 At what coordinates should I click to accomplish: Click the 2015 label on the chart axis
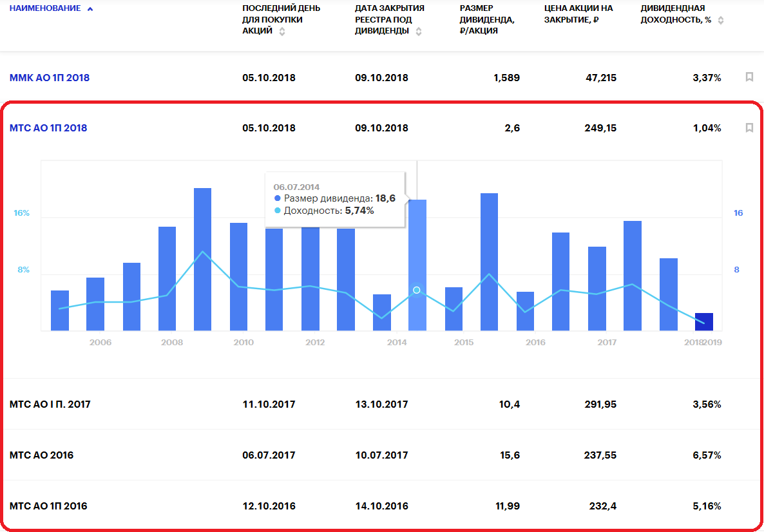[x=464, y=343]
